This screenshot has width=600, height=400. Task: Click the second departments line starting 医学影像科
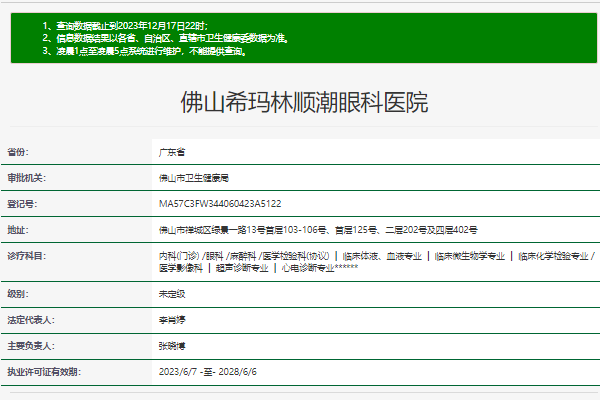258,268
